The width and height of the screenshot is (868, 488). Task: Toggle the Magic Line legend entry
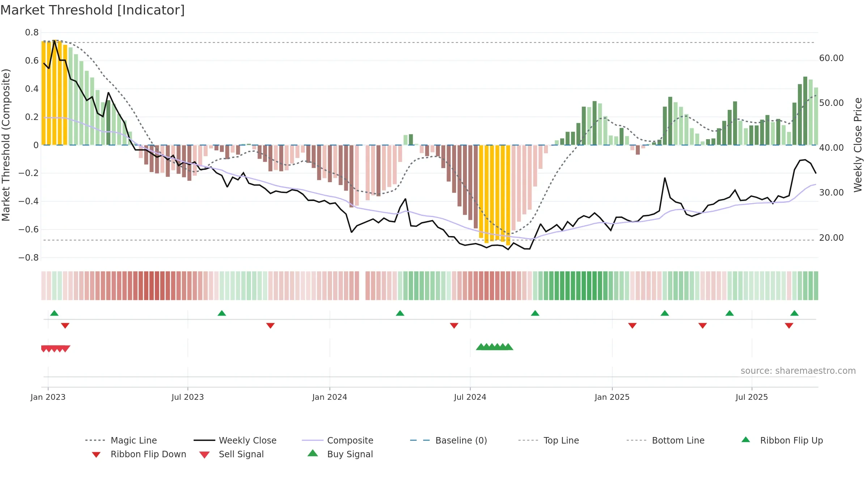pos(121,440)
